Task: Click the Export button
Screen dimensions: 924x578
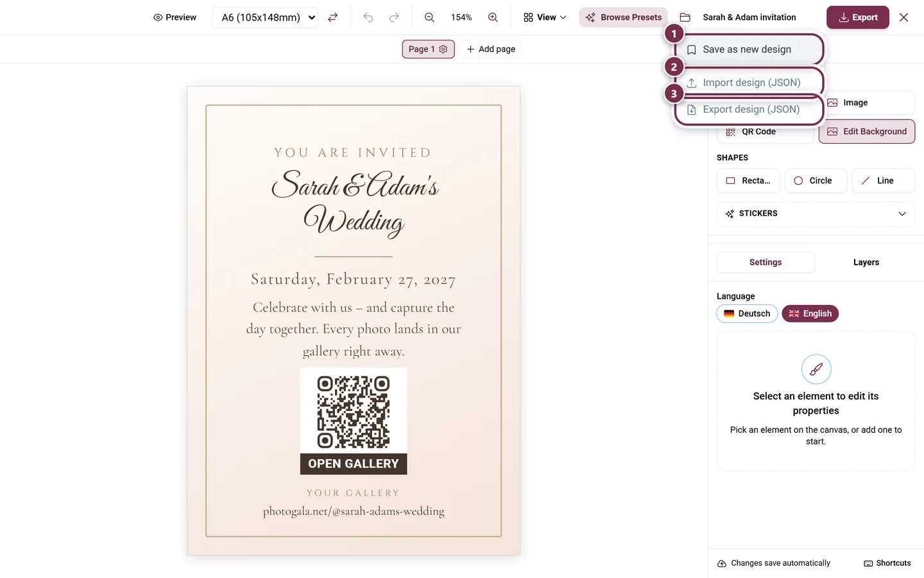Action: (857, 17)
